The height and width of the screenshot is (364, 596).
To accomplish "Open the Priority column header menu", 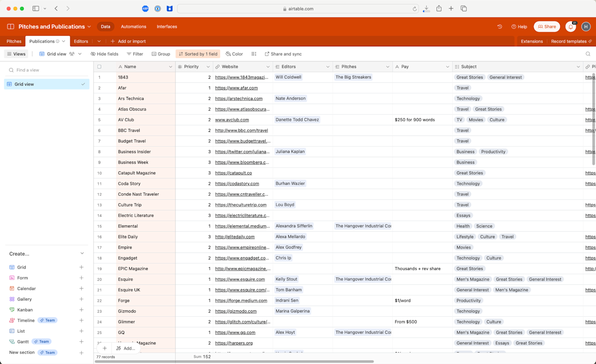I will pyautogui.click(x=208, y=67).
